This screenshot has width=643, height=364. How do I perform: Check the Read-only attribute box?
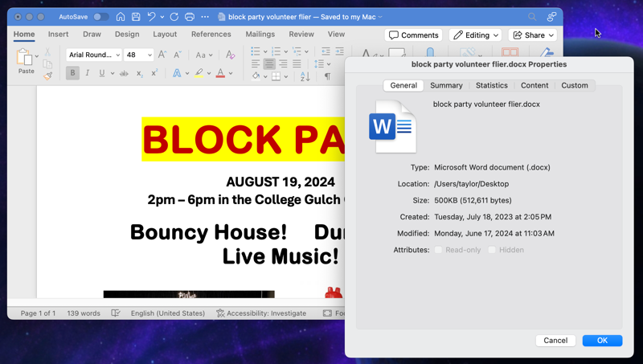[x=438, y=250]
